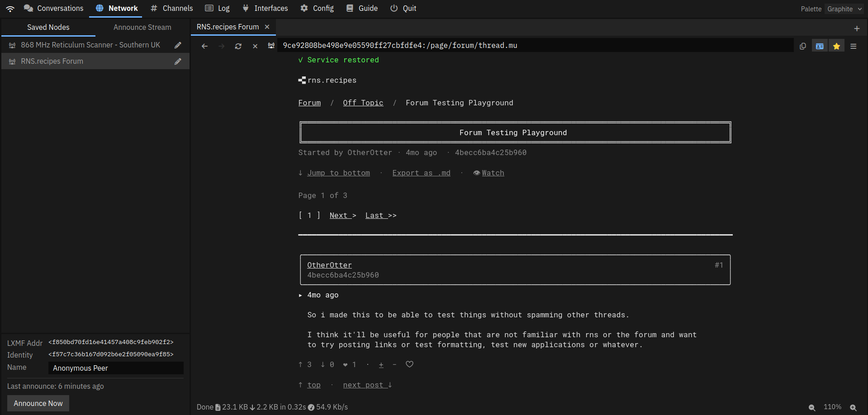The height and width of the screenshot is (415, 868).
Task: Zoom out the page view
Action: point(812,407)
